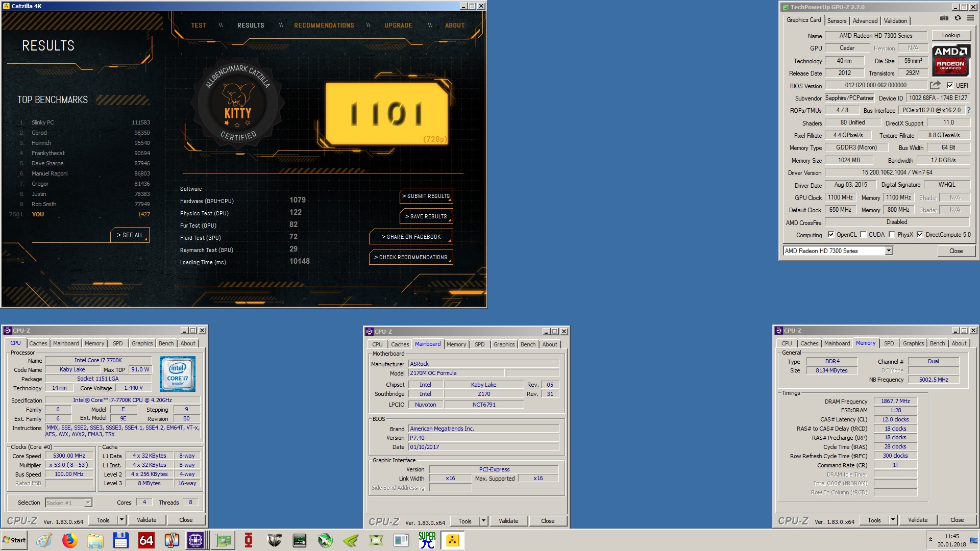Open the SuperPi icon in the taskbar
This screenshot has height=551, width=980.
427,540
